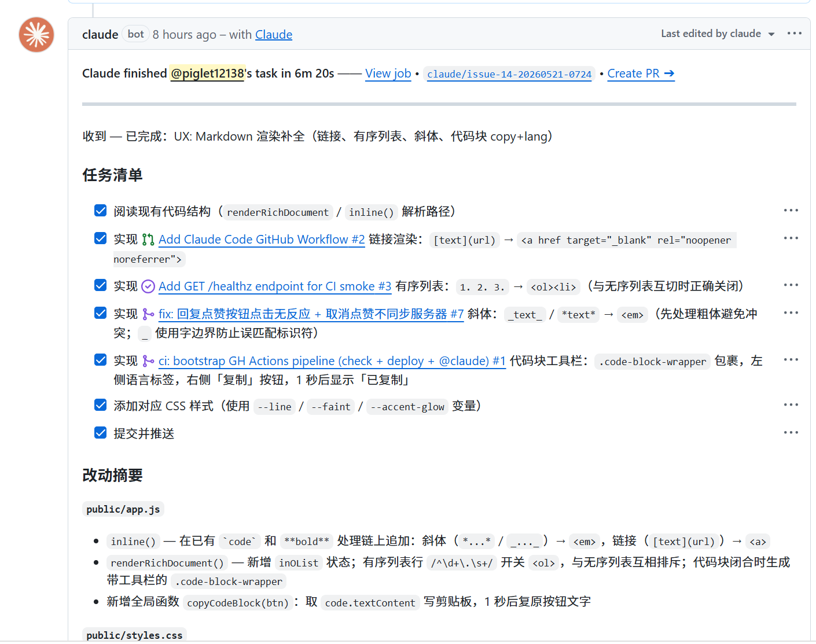Viewport: 816px width, 644px height.
Task: Open branch claude/issue-14-20260521-0724 link
Action: [509, 74]
